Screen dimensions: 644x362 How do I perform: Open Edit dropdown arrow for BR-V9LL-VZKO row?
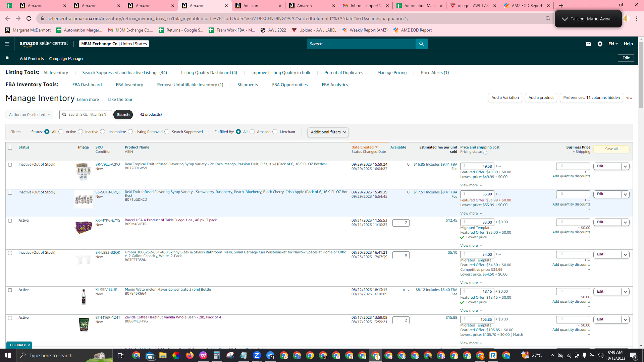point(626,167)
